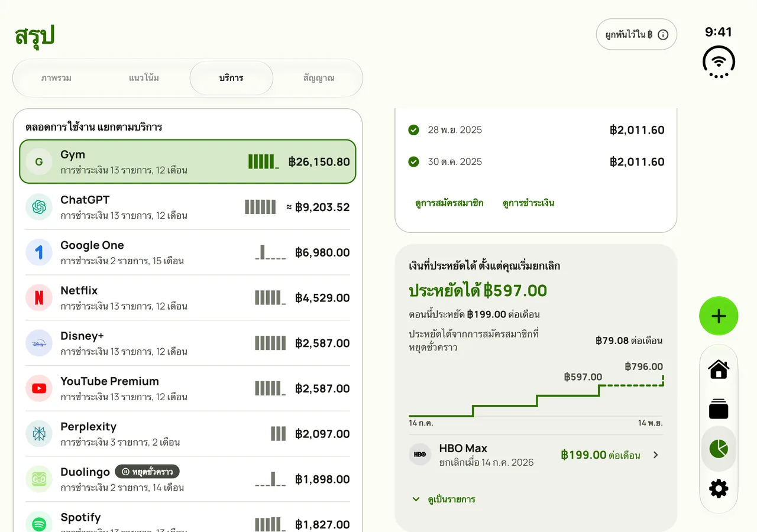Click the ChatGPT logo icon
The image size is (757, 532).
[x=39, y=207]
